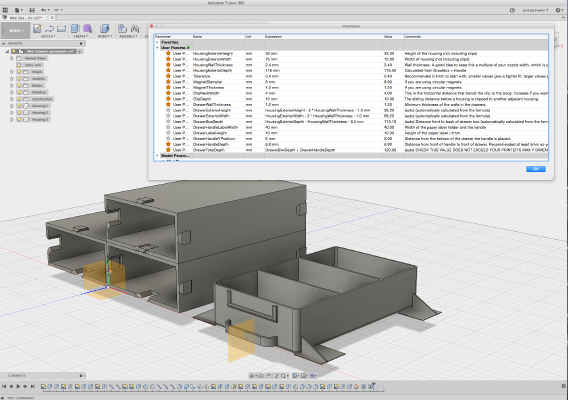Viewport: 568px width, 400px height.
Task: Select the Press Pull modify tool
Action: [x=105, y=29]
